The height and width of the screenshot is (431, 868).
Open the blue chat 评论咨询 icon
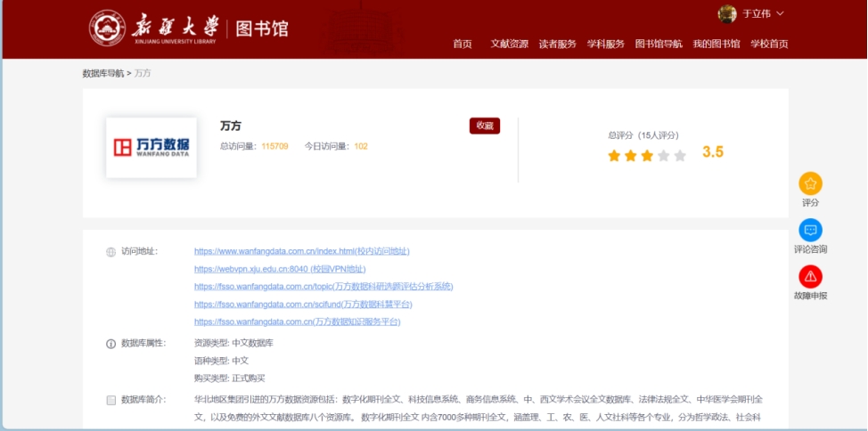coord(810,230)
